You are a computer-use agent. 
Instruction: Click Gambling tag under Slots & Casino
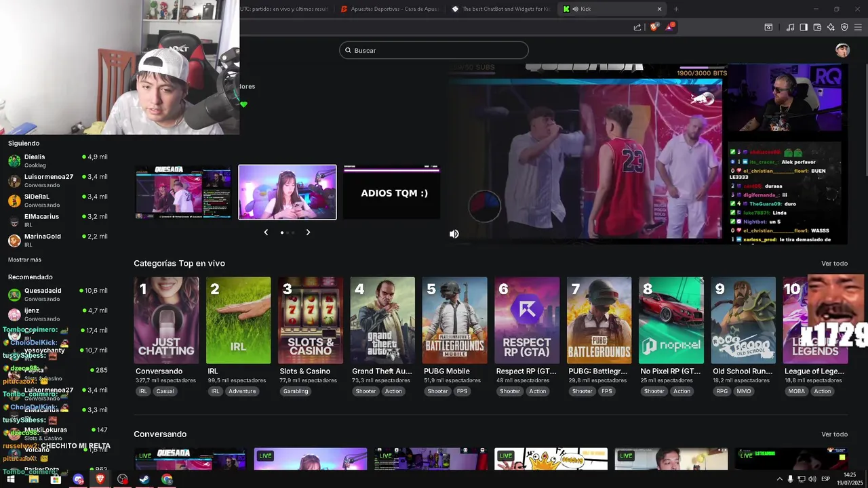click(x=296, y=391)
